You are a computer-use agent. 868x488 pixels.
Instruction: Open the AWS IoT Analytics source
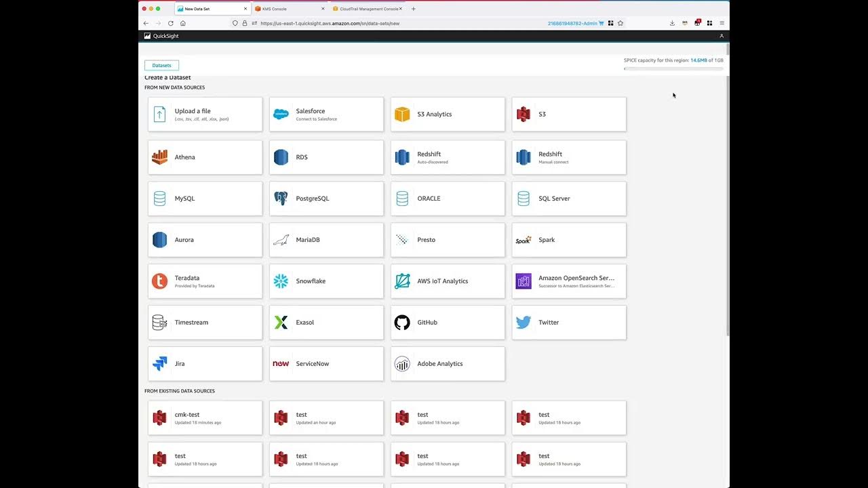pos(448,281)
